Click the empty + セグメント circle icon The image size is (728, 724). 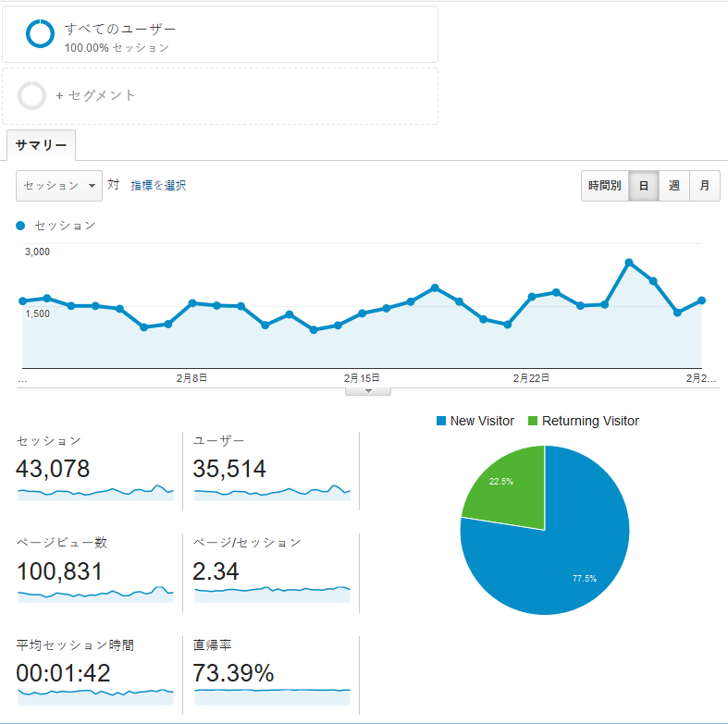31,95
